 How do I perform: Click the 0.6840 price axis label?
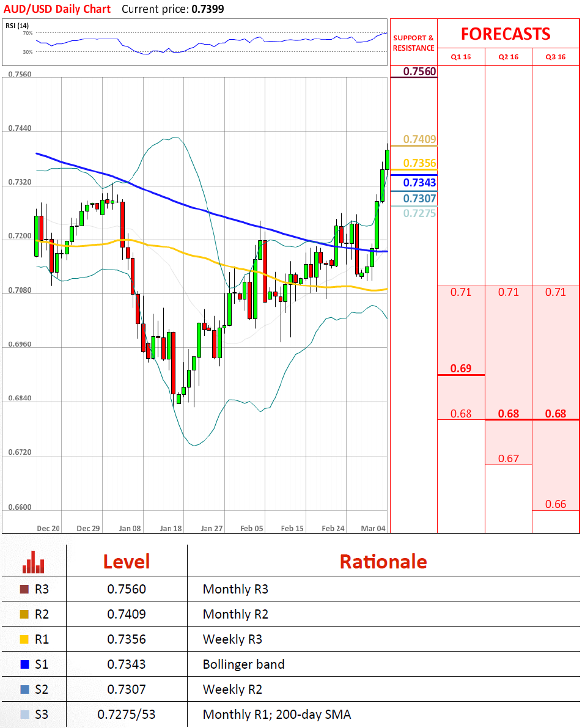[20, 398]
